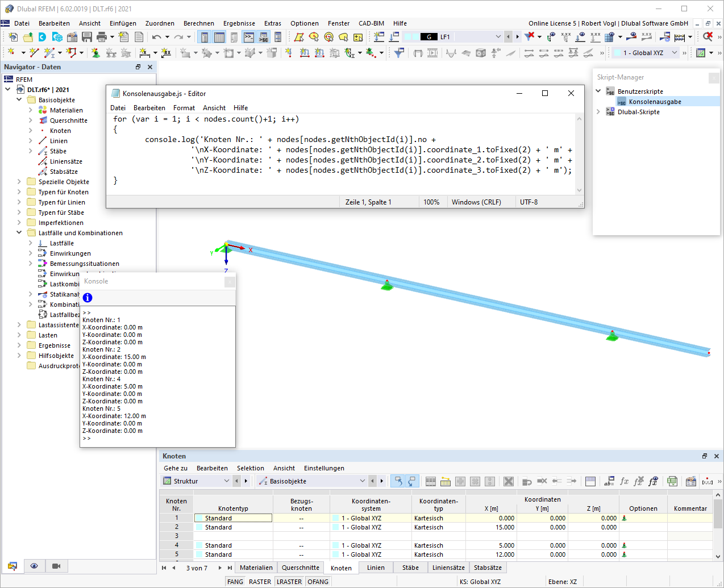
Task: Click the Print icon in toolbar
Action: coord(102,37)
